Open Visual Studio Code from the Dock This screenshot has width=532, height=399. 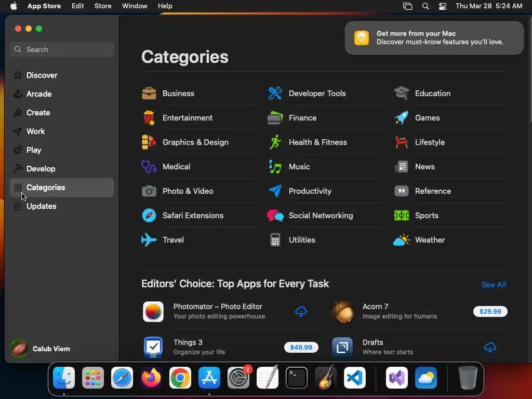pyautogui.click(x=354, y=378)
